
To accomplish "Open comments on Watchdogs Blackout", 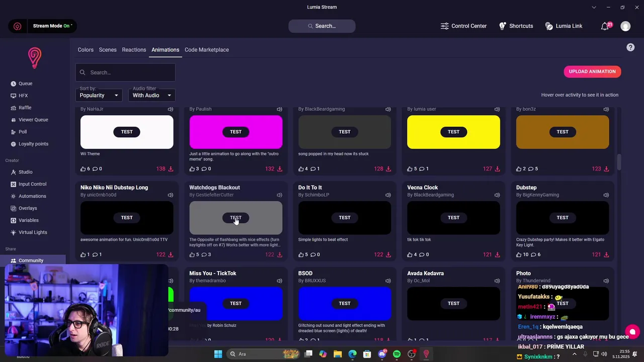I will point(205,254).
